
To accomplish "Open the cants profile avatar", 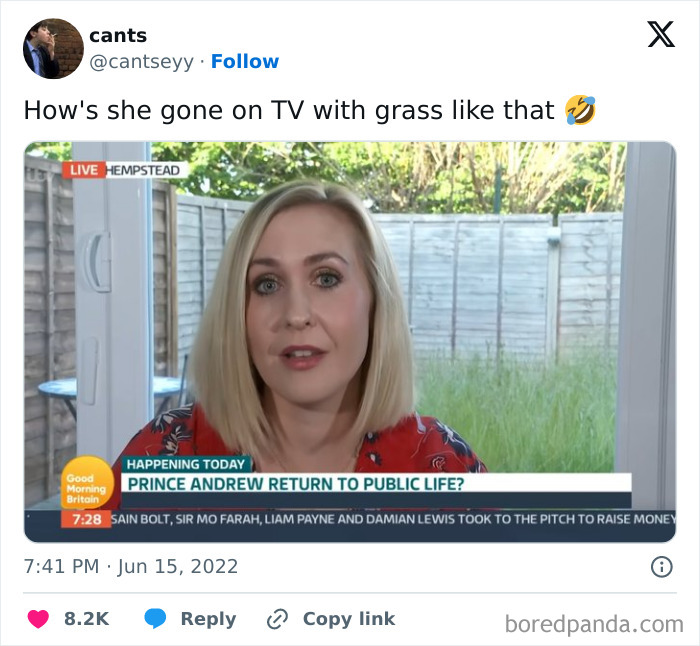I will pyautogui.click(x=53, y=49).
